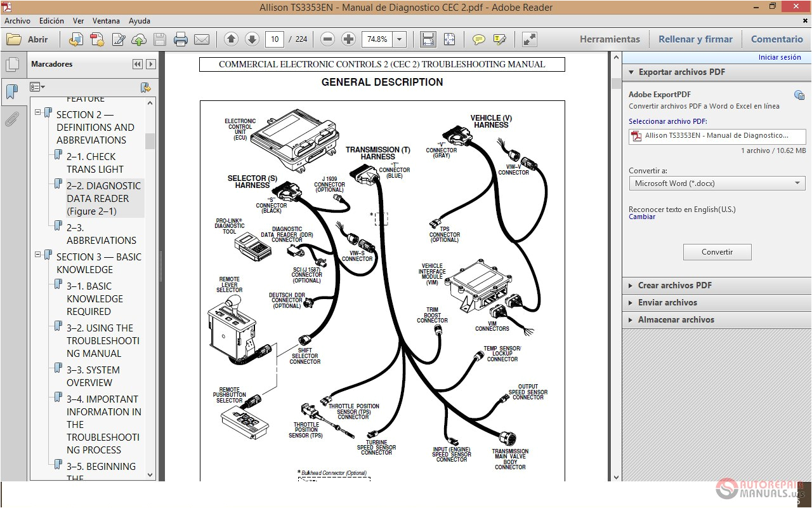Open the Email attachment icon
This screenshot has height=508, width=812.
point(202,39)
